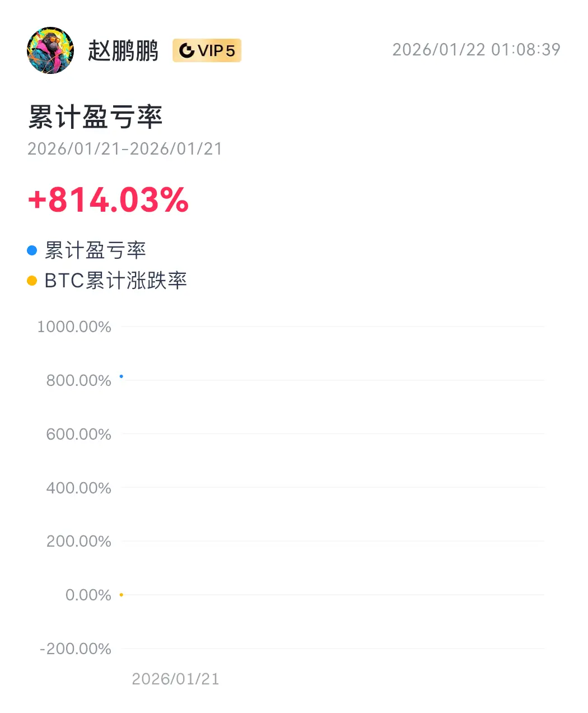Tap the VIP 5 badge

click(x=207, y=50)
